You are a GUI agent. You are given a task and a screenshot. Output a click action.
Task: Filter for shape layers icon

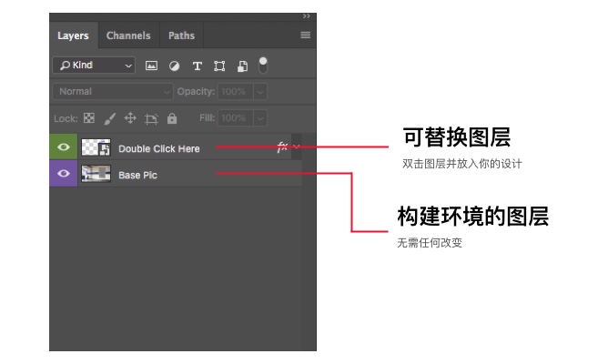(x=219, y=66)
